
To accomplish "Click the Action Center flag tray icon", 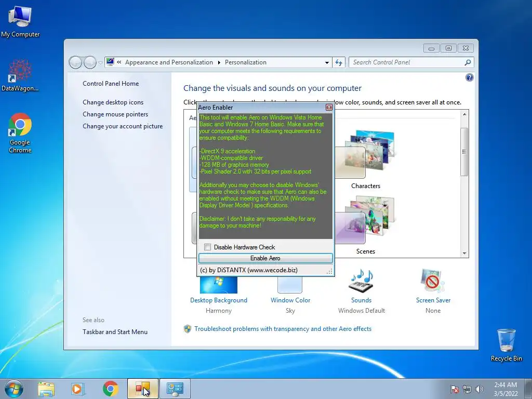I will pos(454,389).
